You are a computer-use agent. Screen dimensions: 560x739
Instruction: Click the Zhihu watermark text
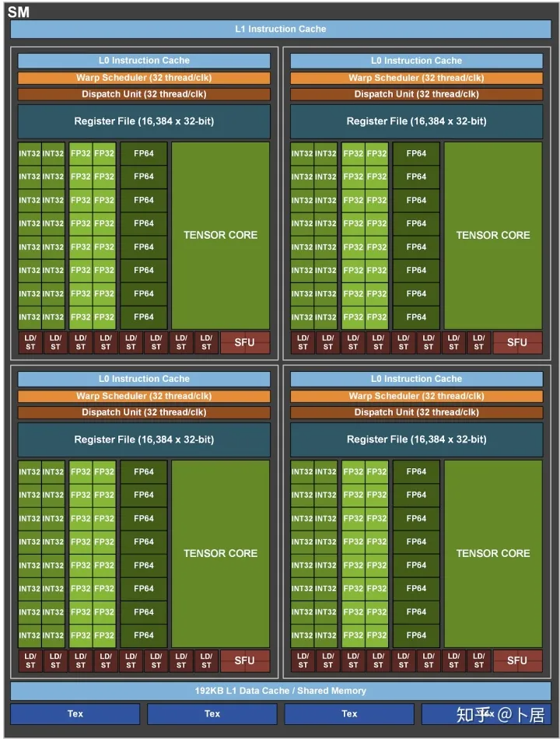tap(500, 715)
